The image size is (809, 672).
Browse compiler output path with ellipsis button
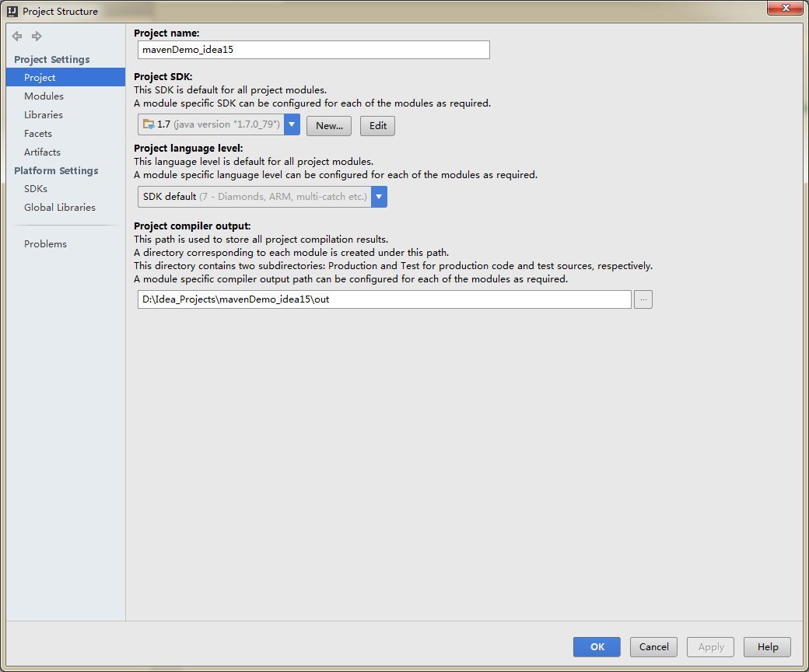tap(643, 299)
